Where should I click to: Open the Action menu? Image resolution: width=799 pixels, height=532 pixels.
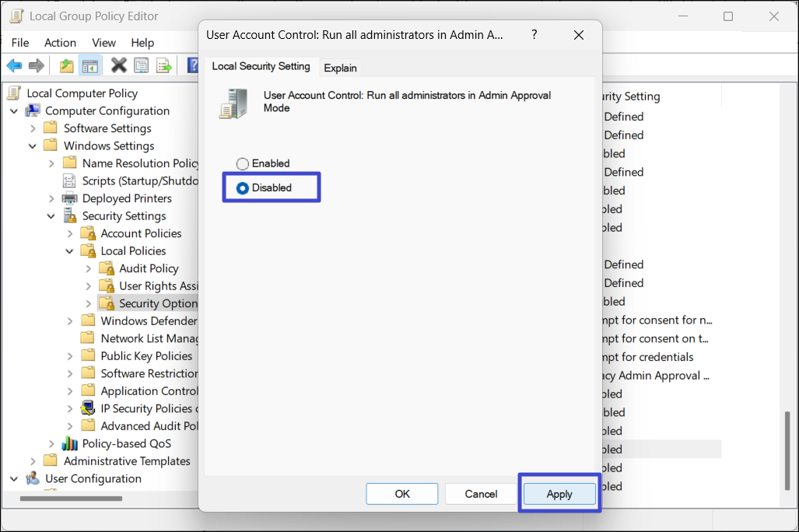coord(60,43)
